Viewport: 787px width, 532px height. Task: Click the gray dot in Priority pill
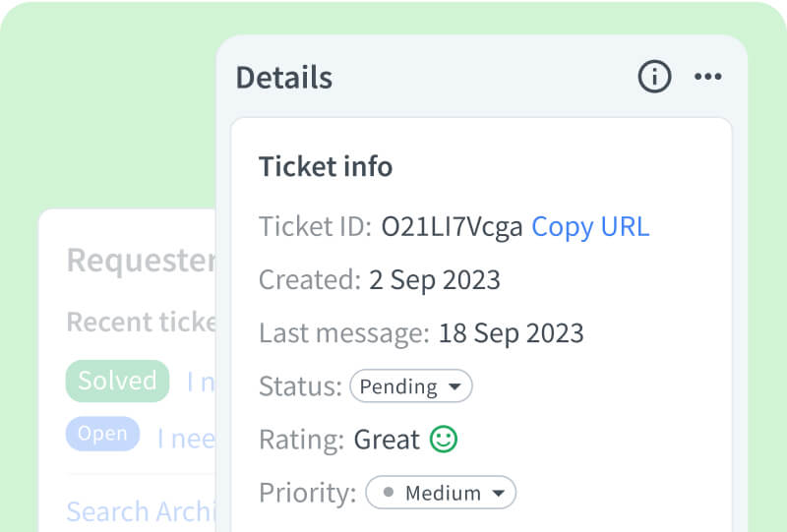tap(389, 493)
